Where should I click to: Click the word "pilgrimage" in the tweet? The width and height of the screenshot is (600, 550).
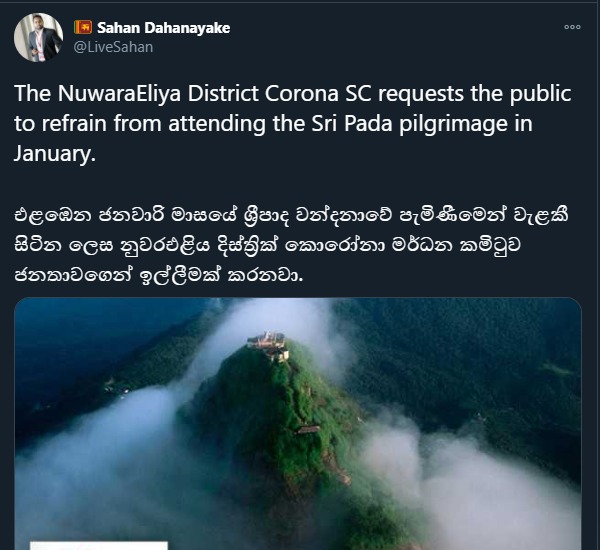tap(454, 124)
